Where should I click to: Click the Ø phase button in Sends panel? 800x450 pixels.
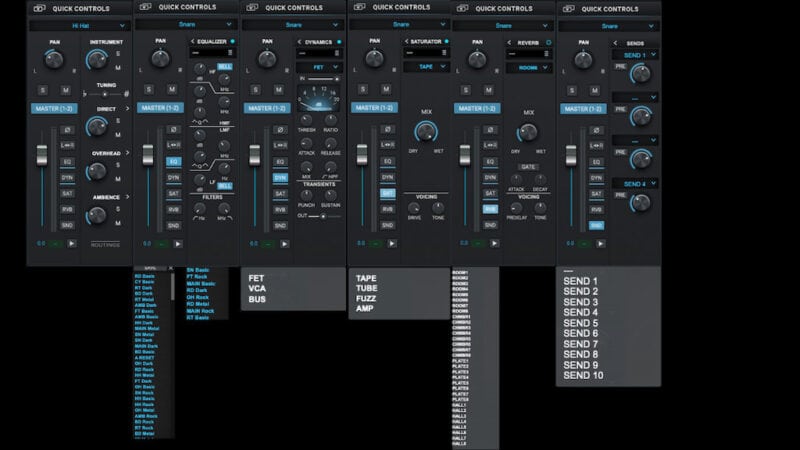pos(596,130)
